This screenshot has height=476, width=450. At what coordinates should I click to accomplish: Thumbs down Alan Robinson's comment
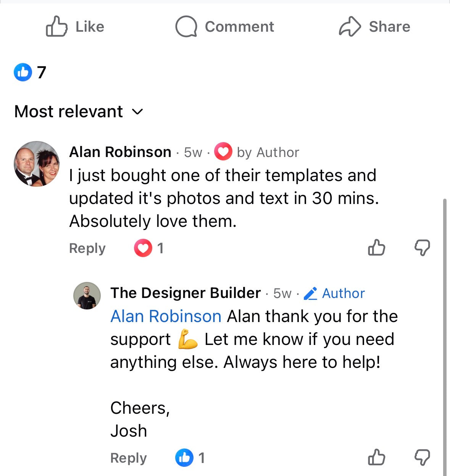pos(422,248)
